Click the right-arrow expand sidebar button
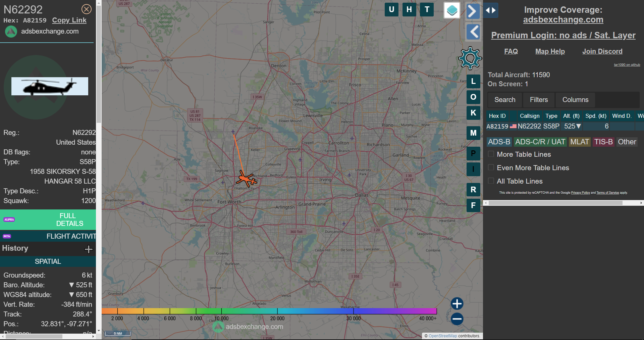This screenshot has height=340, width=644. click(x=473, y=11)
